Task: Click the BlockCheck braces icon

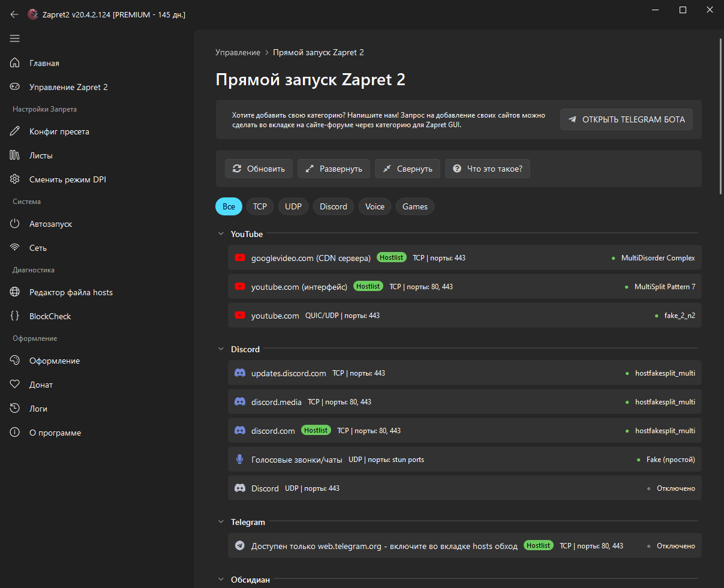Action: click(16, 316)
